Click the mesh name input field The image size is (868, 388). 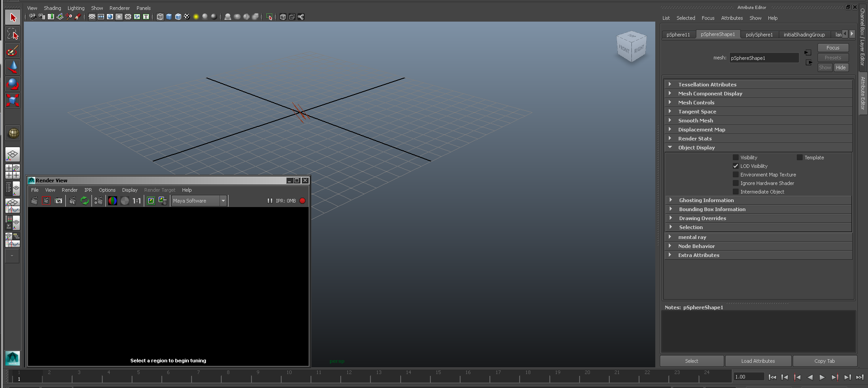764,58
